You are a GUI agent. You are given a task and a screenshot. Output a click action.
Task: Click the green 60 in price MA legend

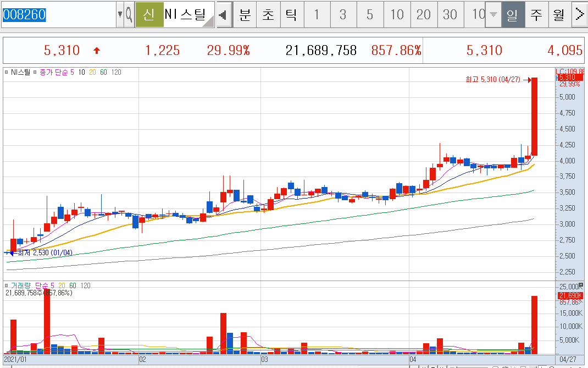click(x=103, y=72)
